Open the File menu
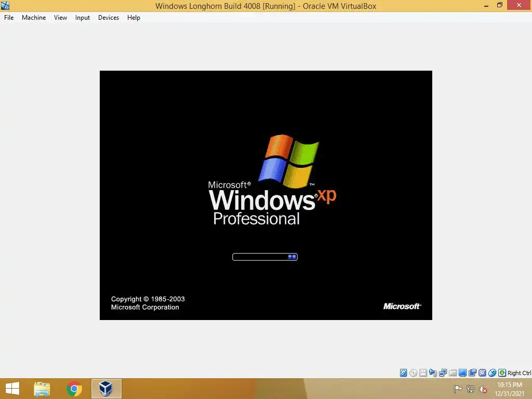The width and height of the screenshot is (532, 399). click(x=9, y=18)
